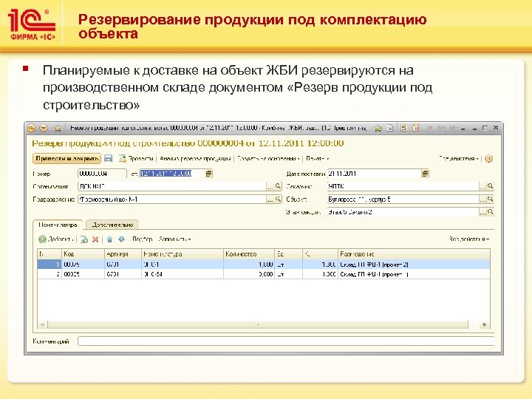This screenshot has width=532, height=399.
Task: Click the Код column header
Action: click(x=83, y=253)
